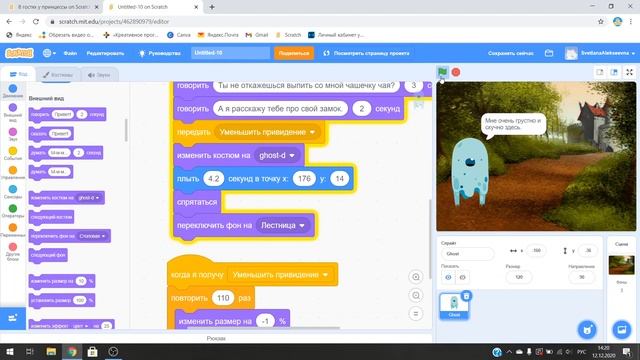Viewport: 640px width, 360px height.
Task: Open Уменьшить привидение dropdown in передать block
Action: point(267,132)
